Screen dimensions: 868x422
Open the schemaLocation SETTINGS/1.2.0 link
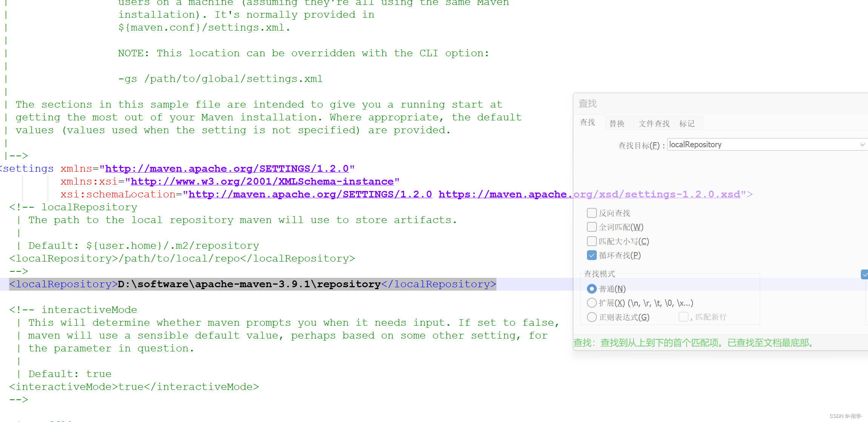(x=310, y=194)
